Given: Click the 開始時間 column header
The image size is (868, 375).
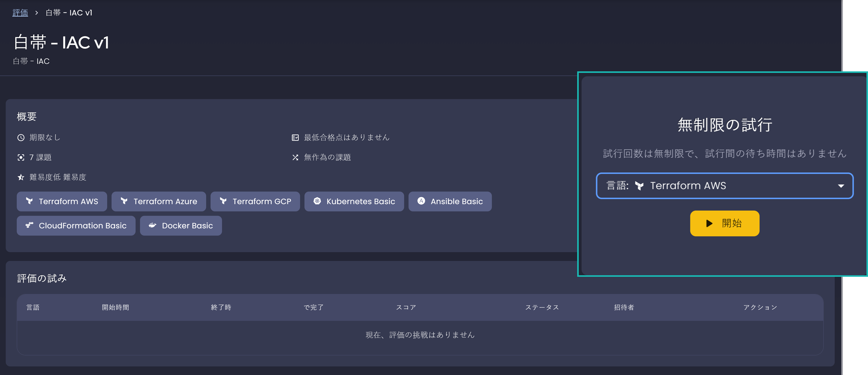Looking at the screenshot, I should (x=116, y=307).
